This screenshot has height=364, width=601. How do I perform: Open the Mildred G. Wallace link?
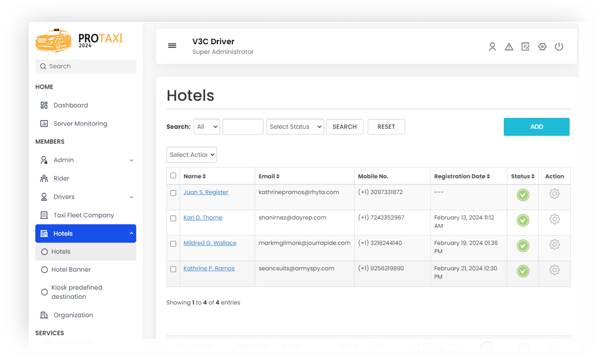(210, 243)
